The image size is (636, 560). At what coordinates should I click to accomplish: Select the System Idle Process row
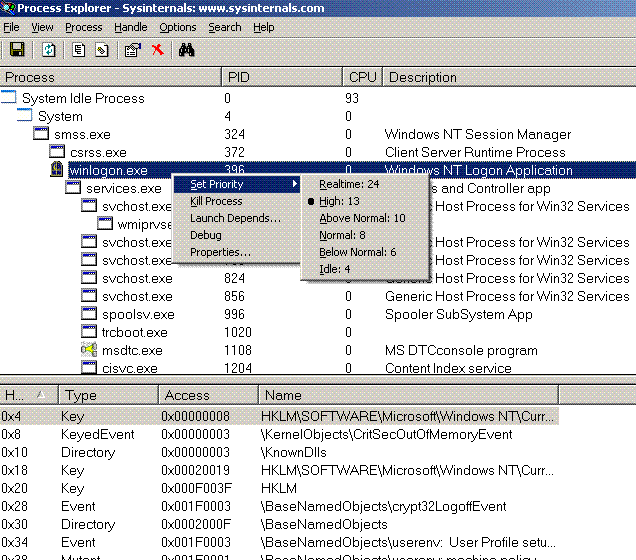click(x=318, y=98)
